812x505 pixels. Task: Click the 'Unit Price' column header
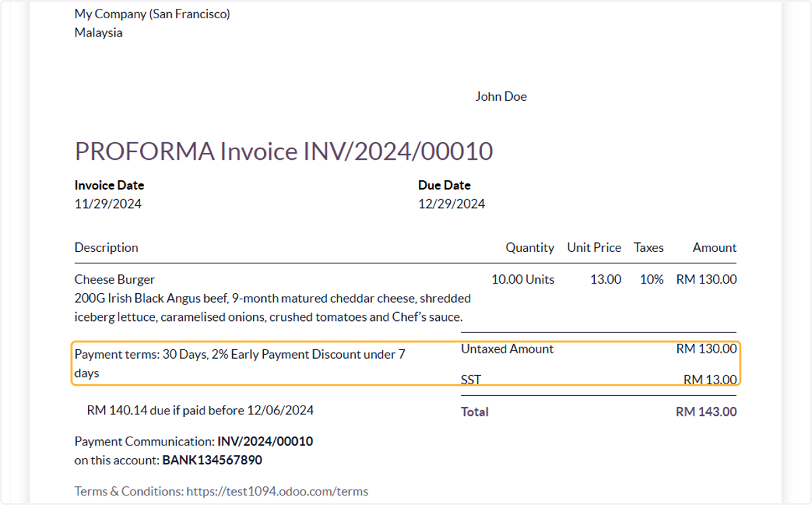594,248
